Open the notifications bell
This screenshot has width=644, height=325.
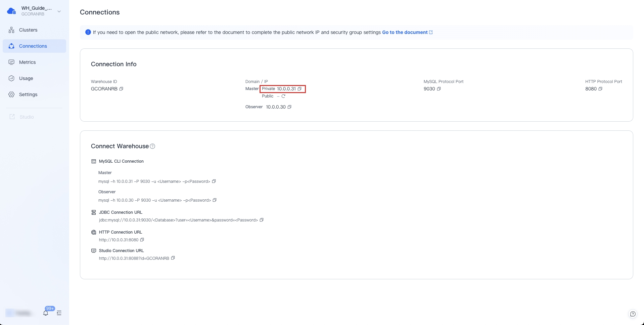[46, 313]
